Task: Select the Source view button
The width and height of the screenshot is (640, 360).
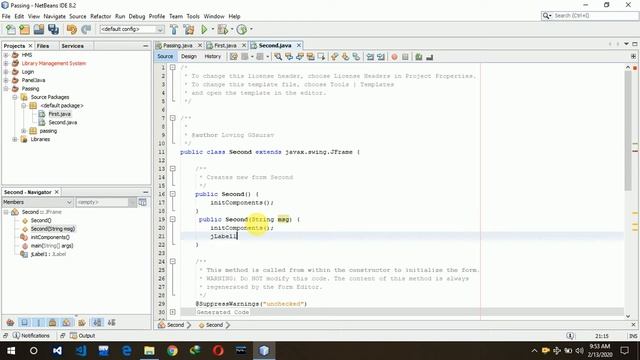Action: (x=165, y=57)
